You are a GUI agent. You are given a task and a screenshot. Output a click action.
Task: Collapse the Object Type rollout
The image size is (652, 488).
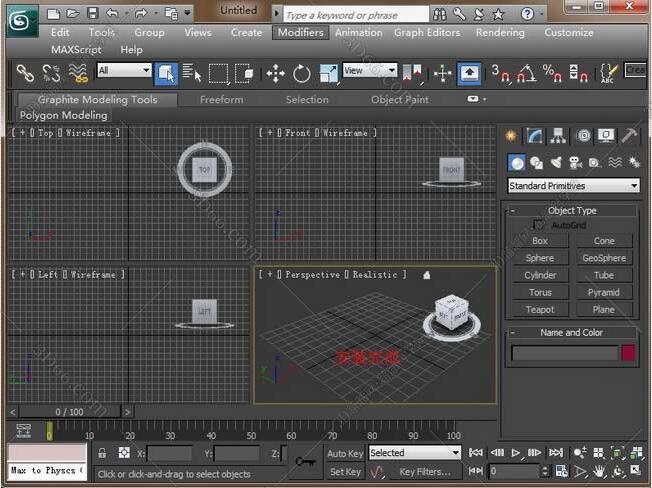coord(513,211)
